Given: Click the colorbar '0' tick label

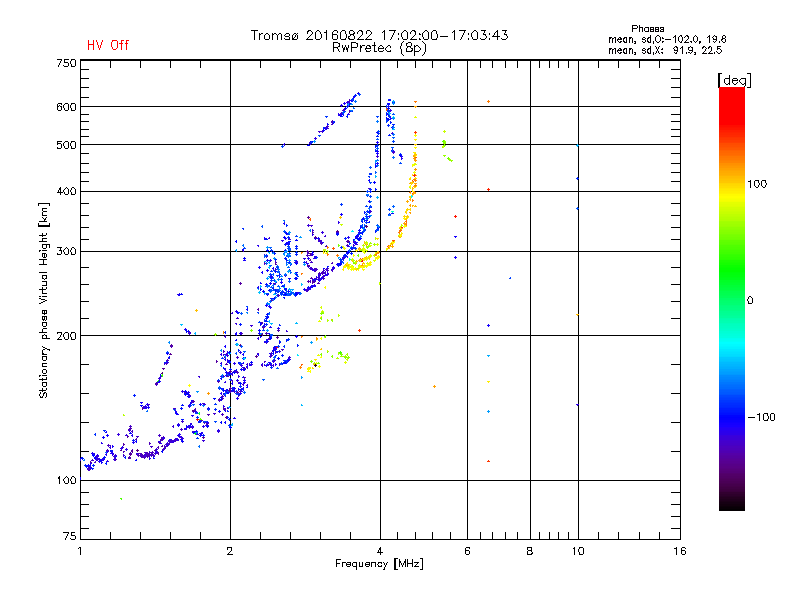Looking at the screenshot, I should (750, 301).
